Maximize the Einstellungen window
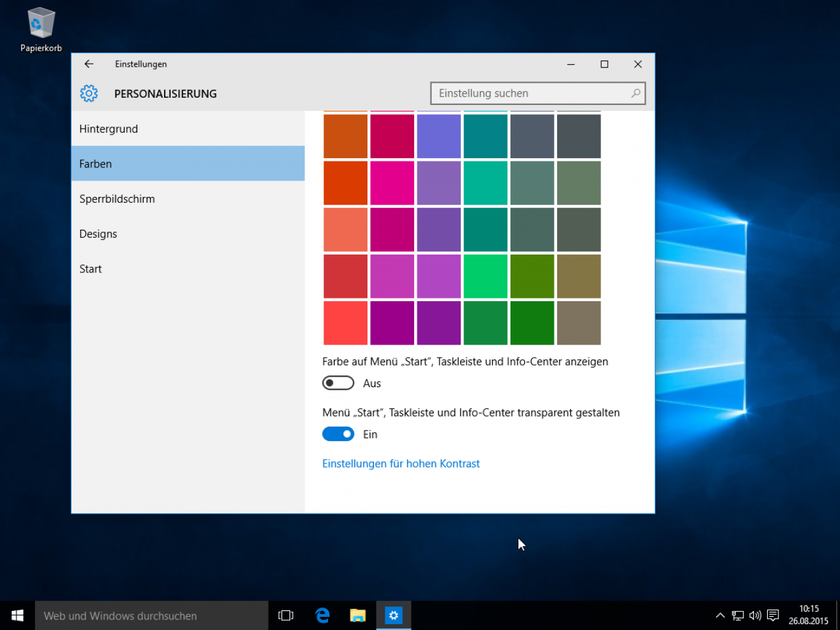The width and height of the screenshot is (840, 630). click(604, 64)
